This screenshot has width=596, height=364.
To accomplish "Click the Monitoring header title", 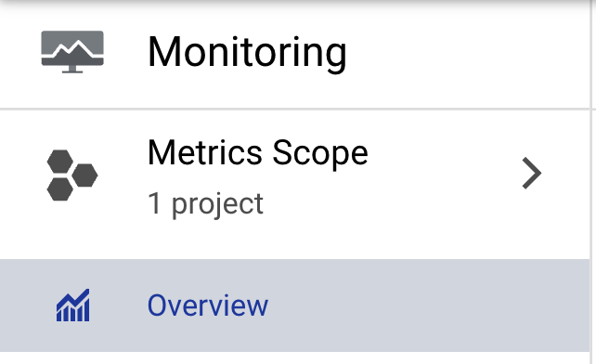I will tap(247, 53).
